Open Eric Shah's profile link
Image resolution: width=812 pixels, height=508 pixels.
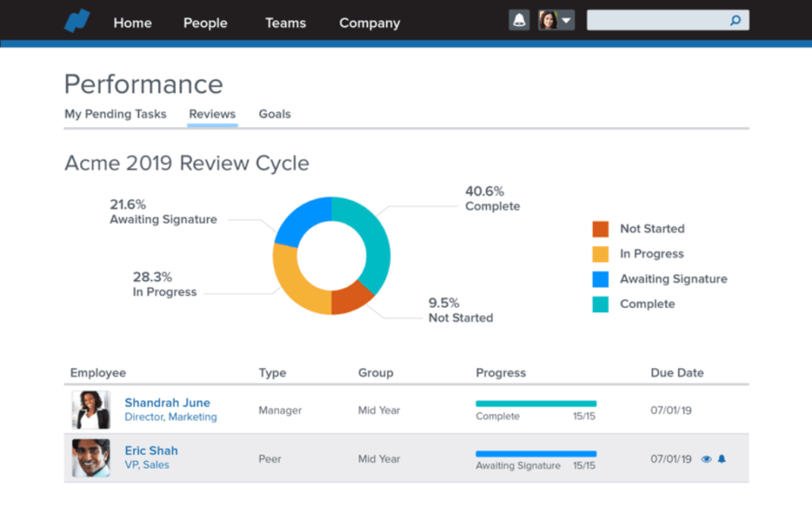click(151, 451)
